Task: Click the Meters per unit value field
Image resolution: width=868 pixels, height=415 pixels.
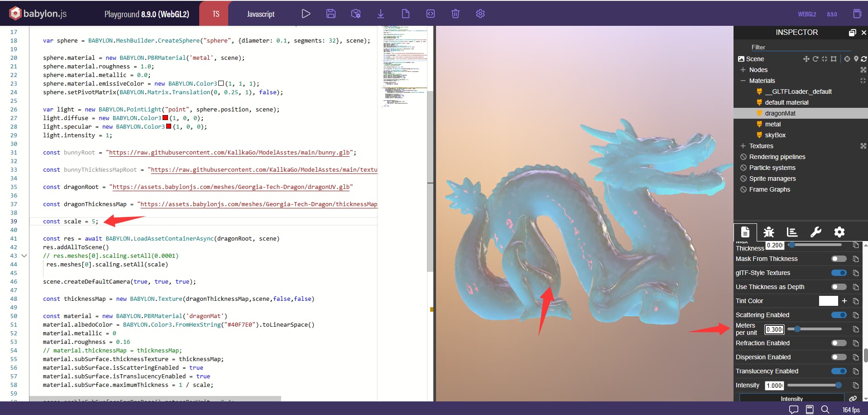Action: [x=774, y=329]
